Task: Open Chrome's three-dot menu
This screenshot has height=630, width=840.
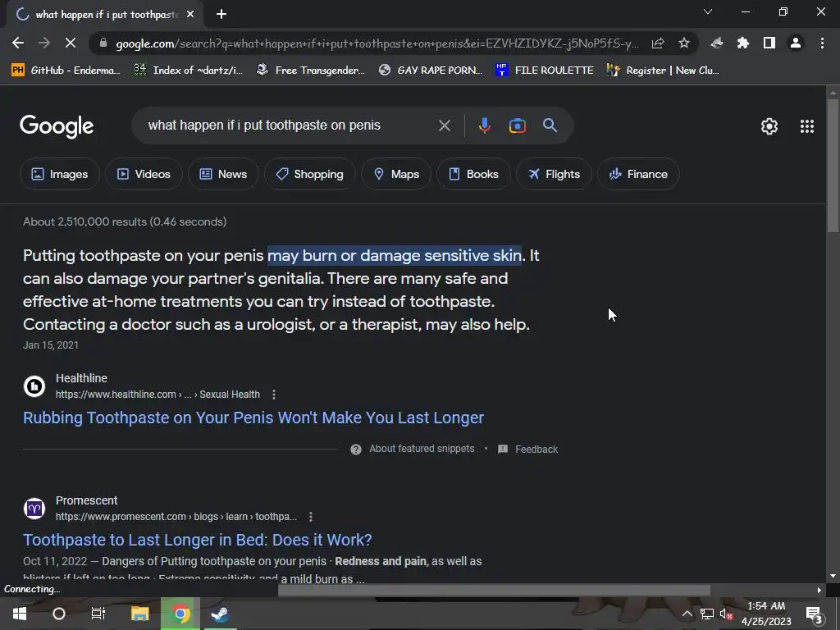Action: 822,43
